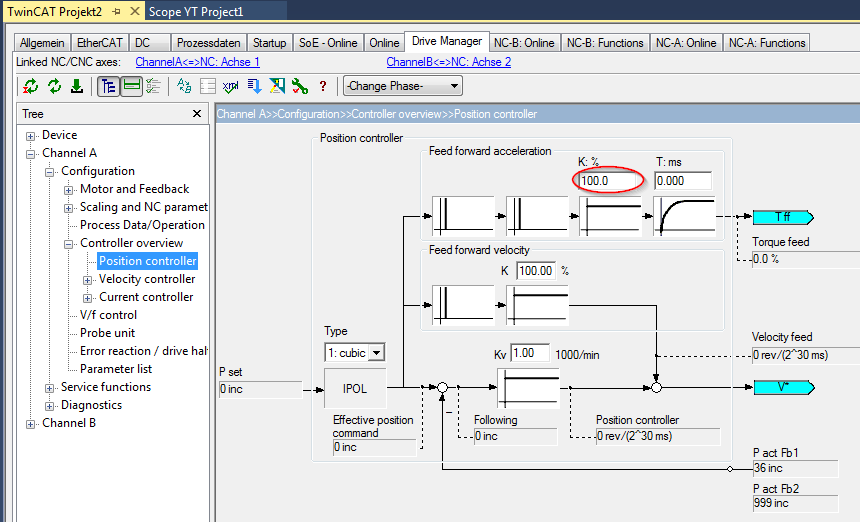Click the black download arrow icon
This screenshot has height=522, width=860.
point(77,86)
